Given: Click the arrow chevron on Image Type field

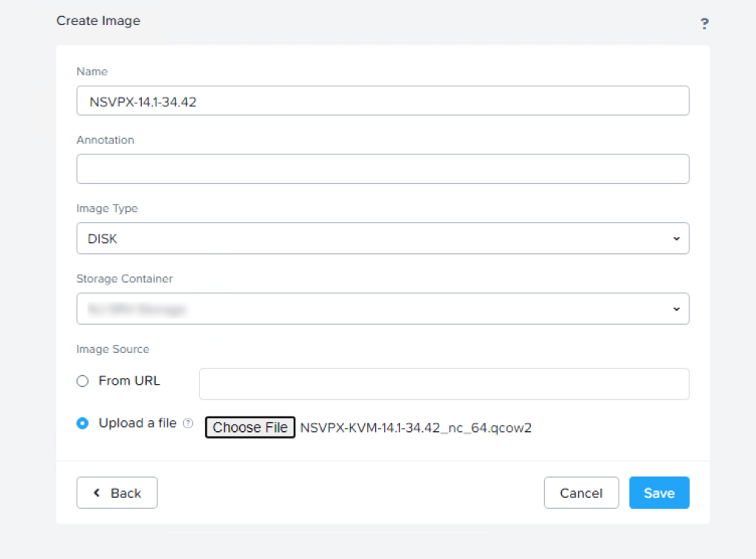Looking at the screenshot, I should pyautogui.click(x=676, y=239).
